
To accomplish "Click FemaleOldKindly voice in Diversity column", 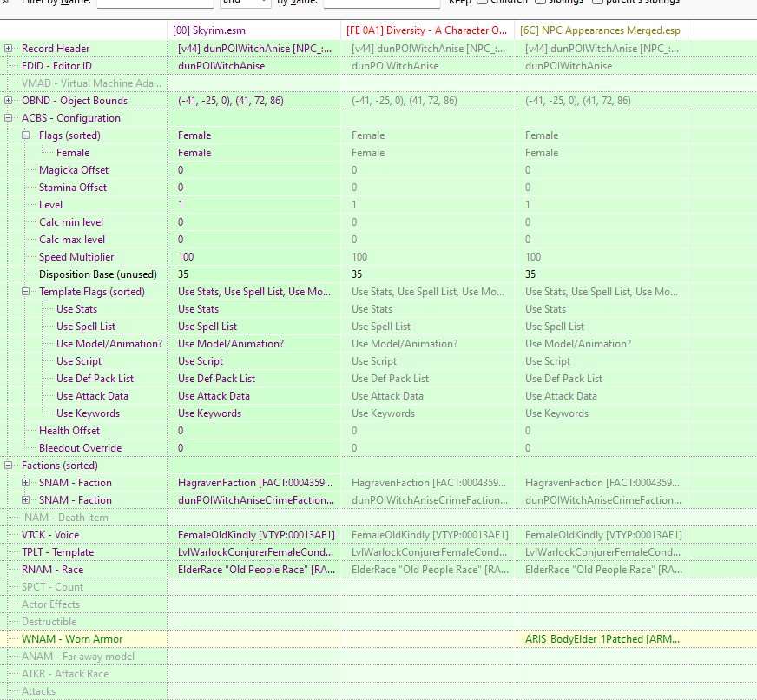I will pos(427,535).
